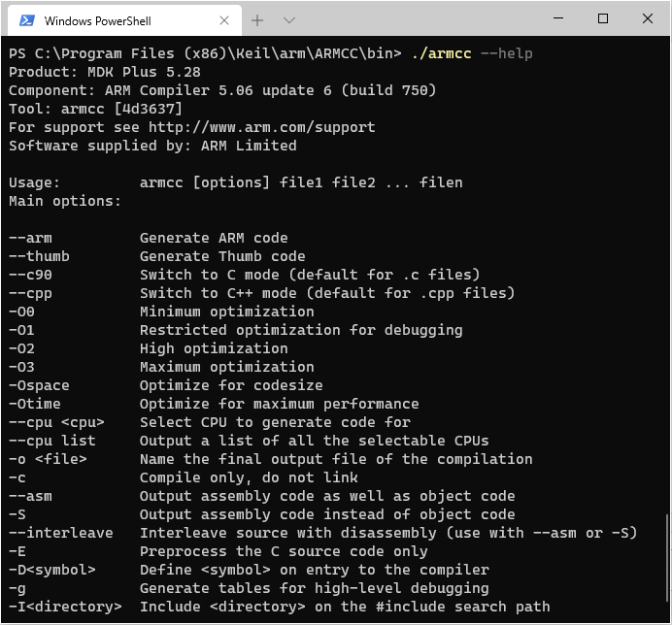Click 'Preprocess the C source code only'
The height and width of the screenshot is (625, 672).
click(x=284, y=551)
